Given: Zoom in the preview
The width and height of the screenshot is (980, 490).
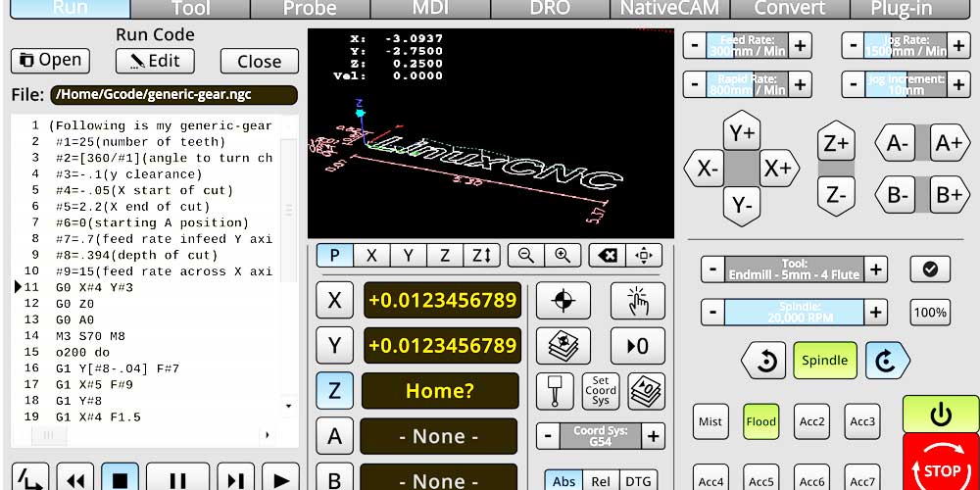Looking at the screenshot, I should coord(563,256).
